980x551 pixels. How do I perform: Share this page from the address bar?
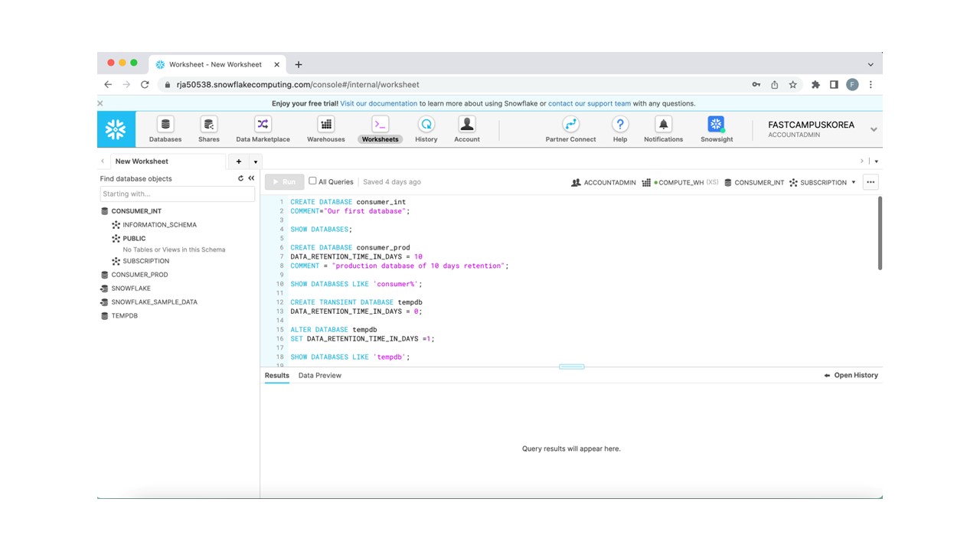pos(775,85)
